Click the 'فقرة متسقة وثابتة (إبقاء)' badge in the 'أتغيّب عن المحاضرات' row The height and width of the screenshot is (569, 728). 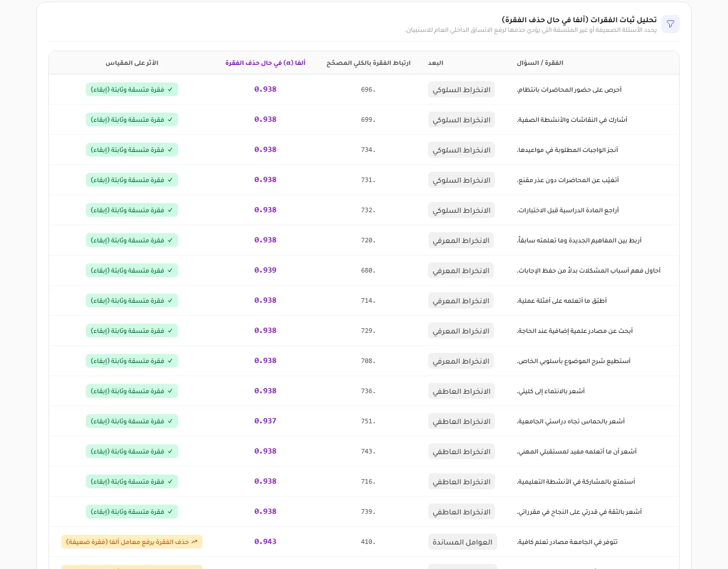click(x=132, y=180)
